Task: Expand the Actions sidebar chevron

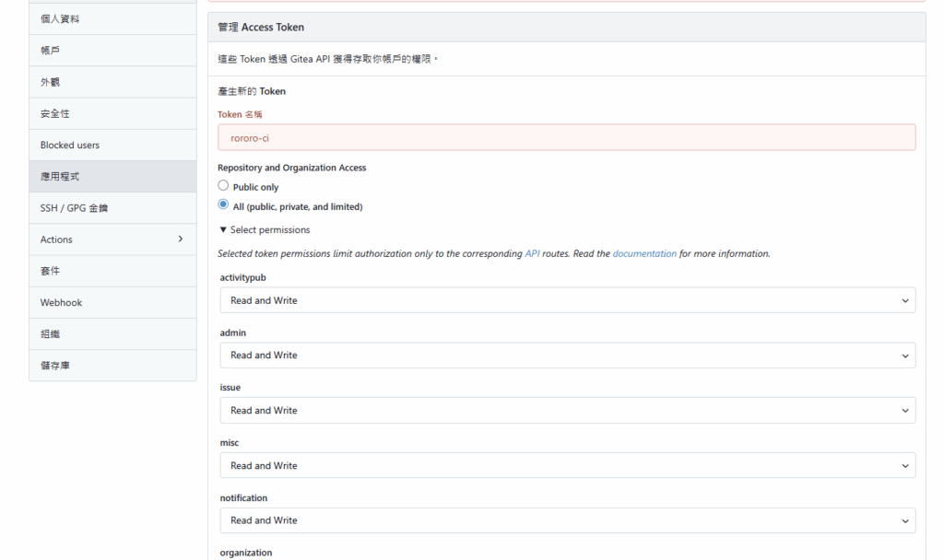Action: click(x=180, y=239)
